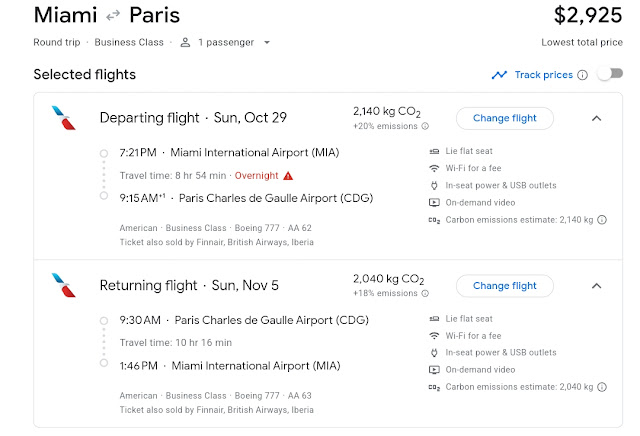The image size is (640, 436).
Task: Click the passenger person icon
Action: (185, 43)
